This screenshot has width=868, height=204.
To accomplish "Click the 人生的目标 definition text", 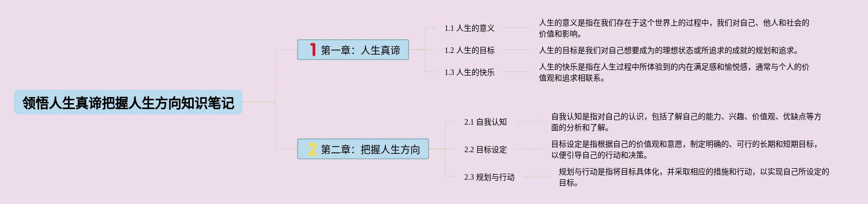I will click(x=669, y=50).
